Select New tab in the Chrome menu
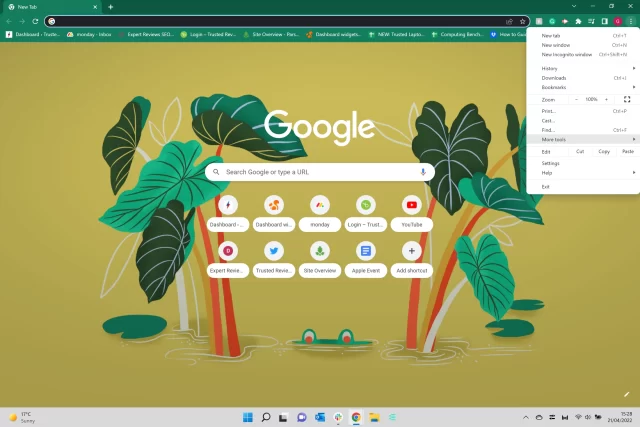 (x=583, y=36)
